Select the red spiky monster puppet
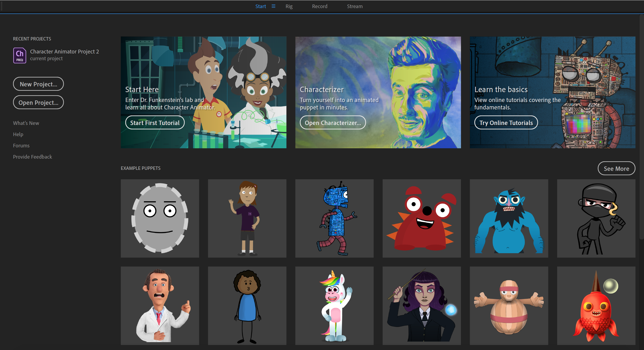The width and height of the screenshot is (644, 350). [421, 218]
